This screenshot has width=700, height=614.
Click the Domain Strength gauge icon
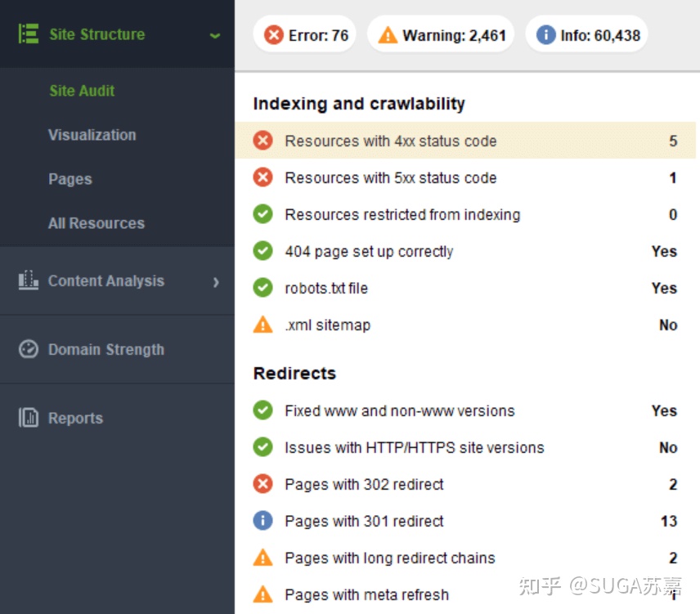(x=28, y=349)
